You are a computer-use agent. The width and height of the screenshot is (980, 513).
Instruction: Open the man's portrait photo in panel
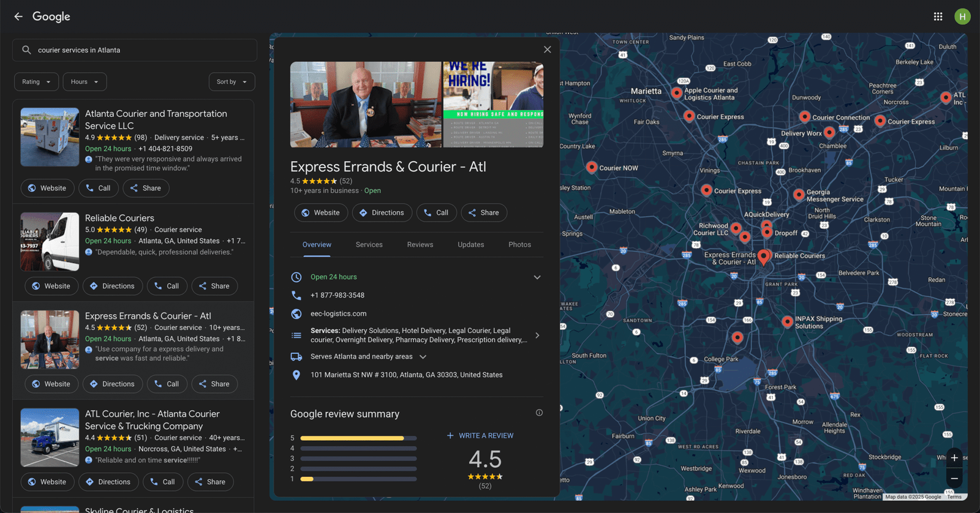coord(366,104)
